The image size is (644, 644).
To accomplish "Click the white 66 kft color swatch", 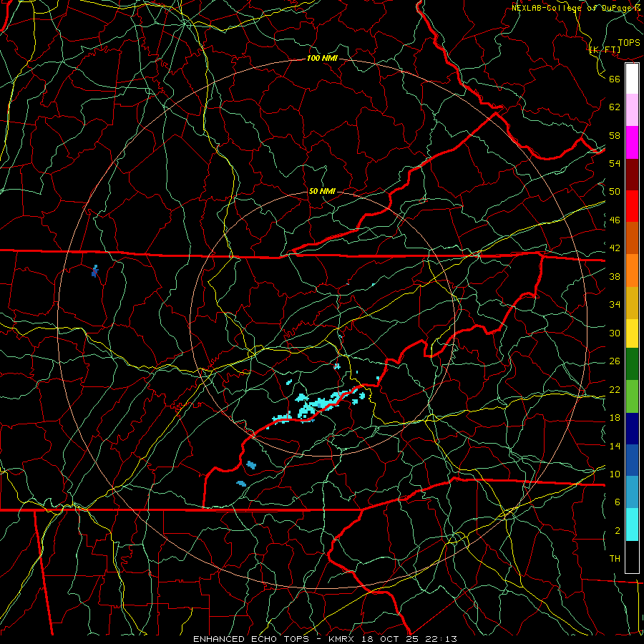I will click(632, 79).
